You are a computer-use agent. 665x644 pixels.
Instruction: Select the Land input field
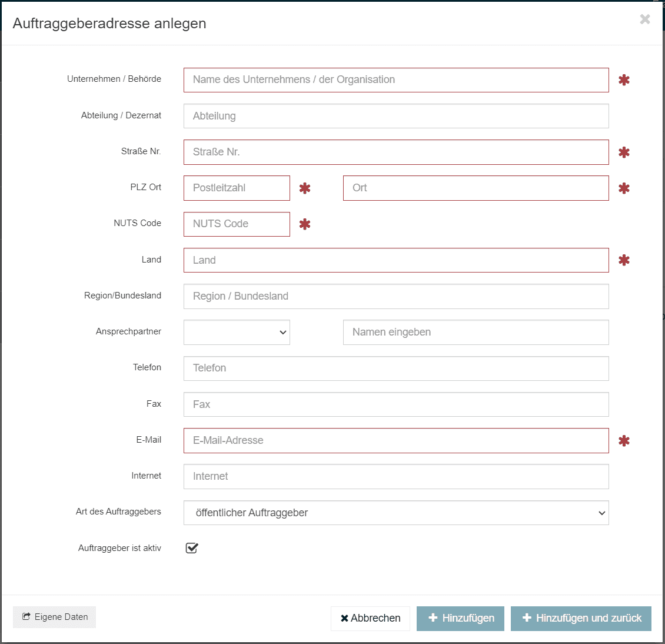(x=396, y=260)
